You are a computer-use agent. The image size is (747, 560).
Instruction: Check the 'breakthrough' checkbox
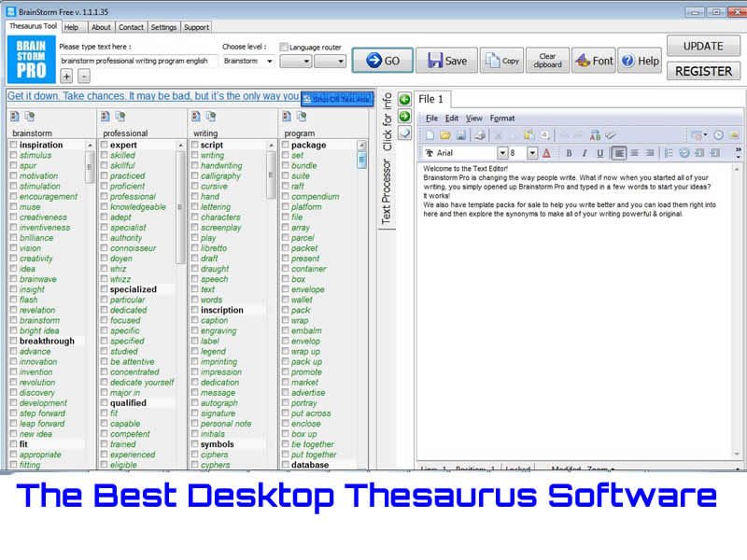[13, 341]
